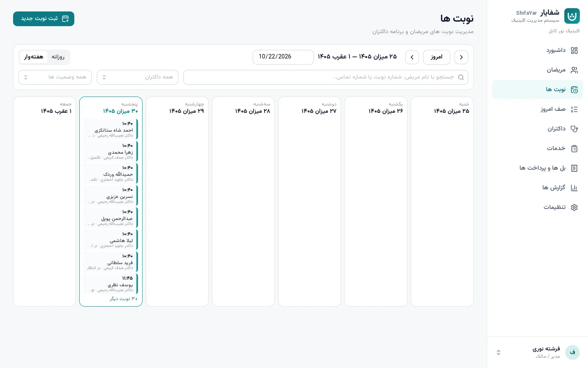The height and width of the screenshot is (368, 588).
Task: Click the داکتران stethoscope icon
Action: coord(574,129)
